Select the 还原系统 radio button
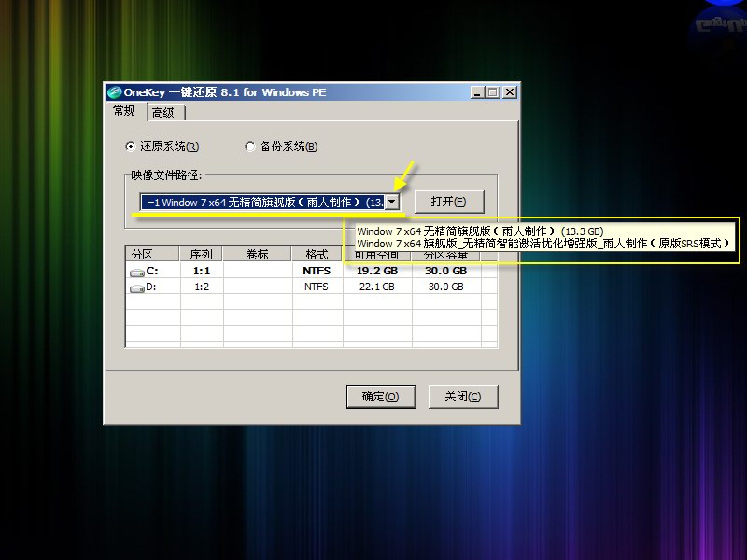The width and height of the screenshot is (747, 560). pos(130,147)
